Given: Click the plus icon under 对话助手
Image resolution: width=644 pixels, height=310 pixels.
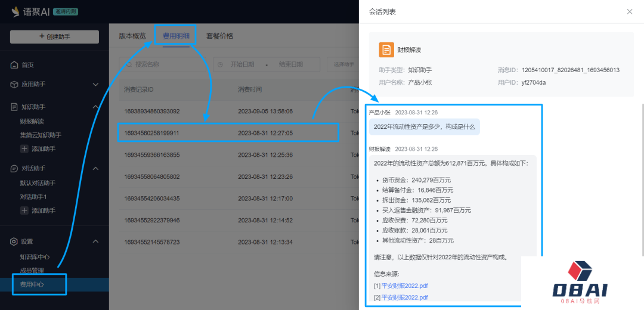Looking at the screenshot, I should tap(24, 210).
